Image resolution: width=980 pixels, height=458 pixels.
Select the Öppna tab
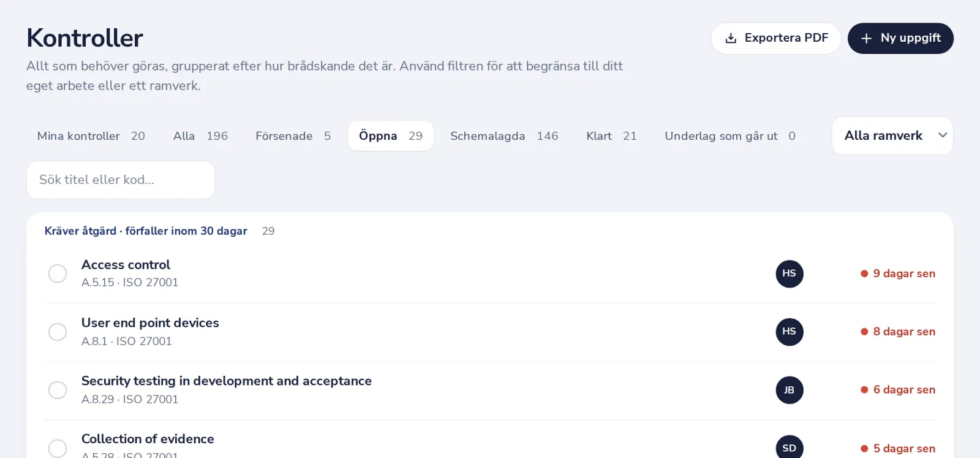point(391,136)
